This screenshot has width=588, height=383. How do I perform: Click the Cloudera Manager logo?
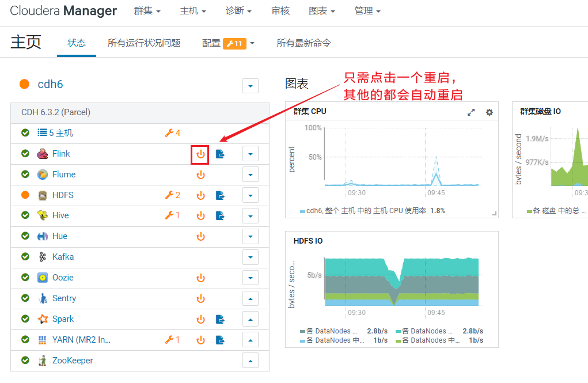click(x=63, y=11)
